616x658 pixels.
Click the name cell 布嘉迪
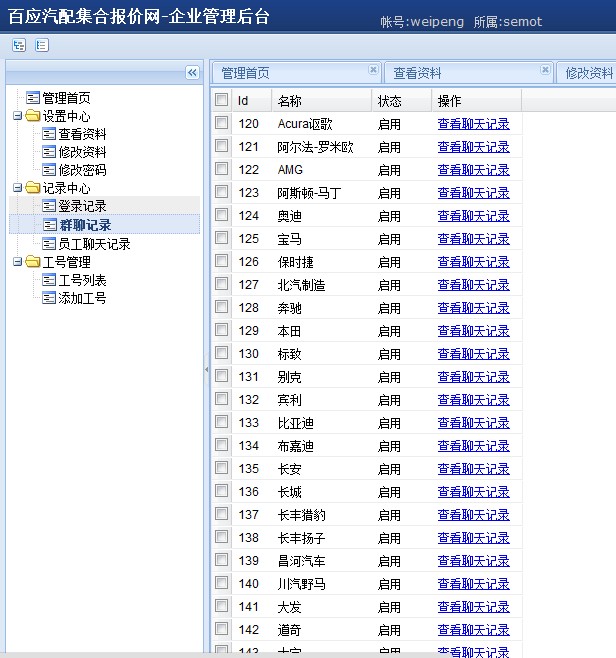pos(295,446)
